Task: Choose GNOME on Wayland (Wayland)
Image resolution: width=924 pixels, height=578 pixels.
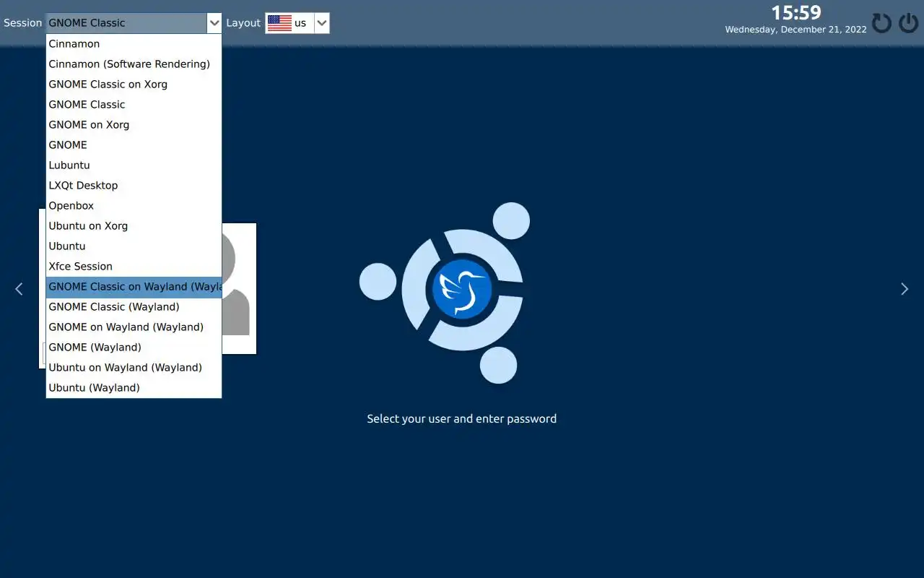Action: point(134,327)
